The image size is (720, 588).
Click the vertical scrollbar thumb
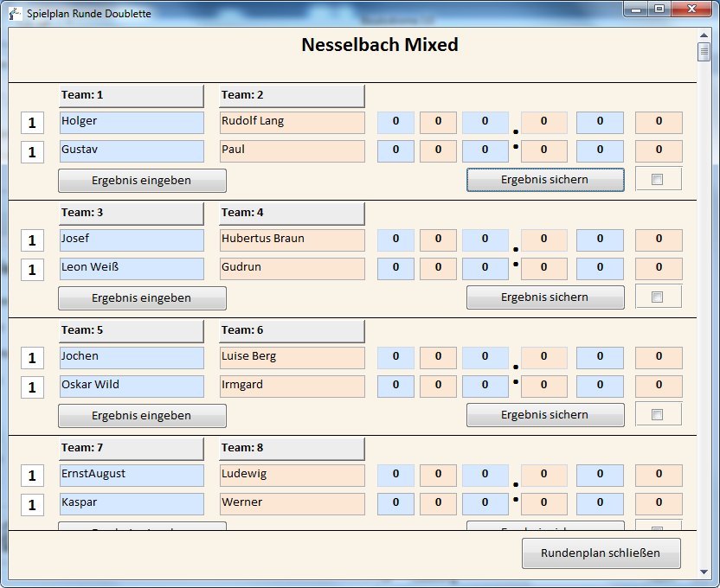(704, 52)
